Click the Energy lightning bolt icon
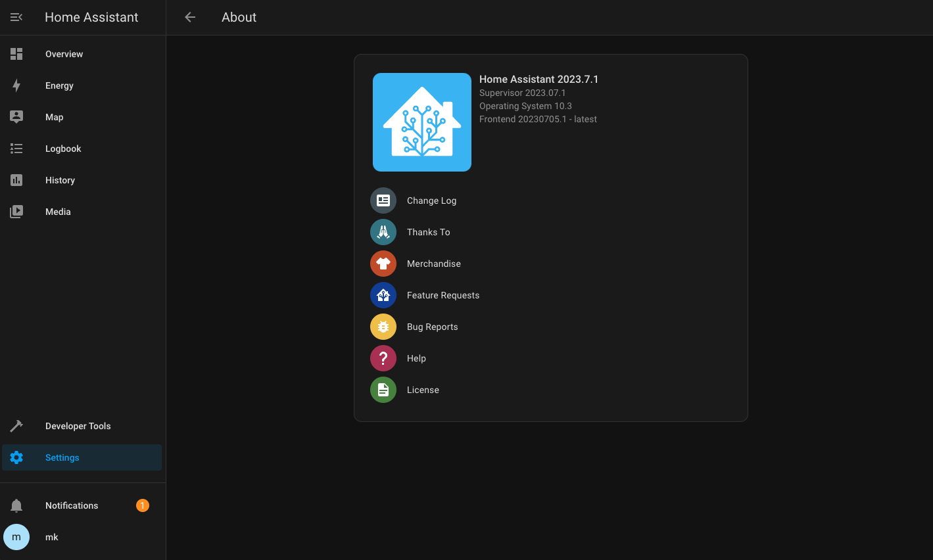 coord(16,85)
